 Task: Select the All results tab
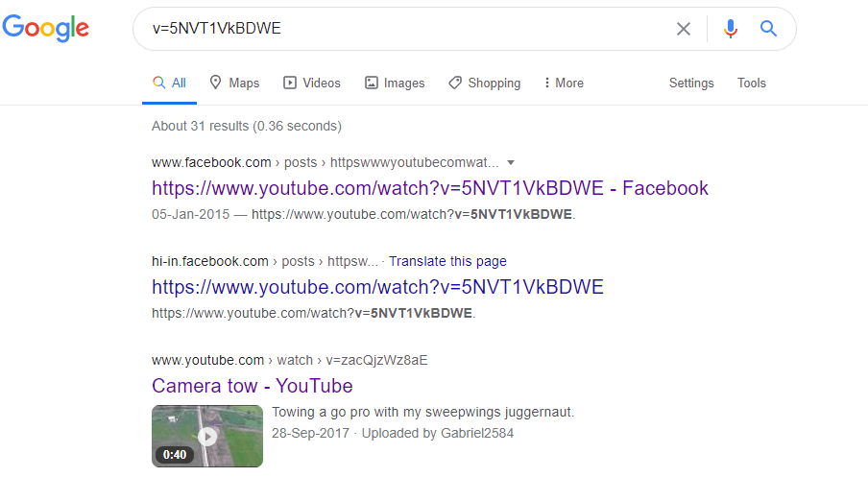169,83
